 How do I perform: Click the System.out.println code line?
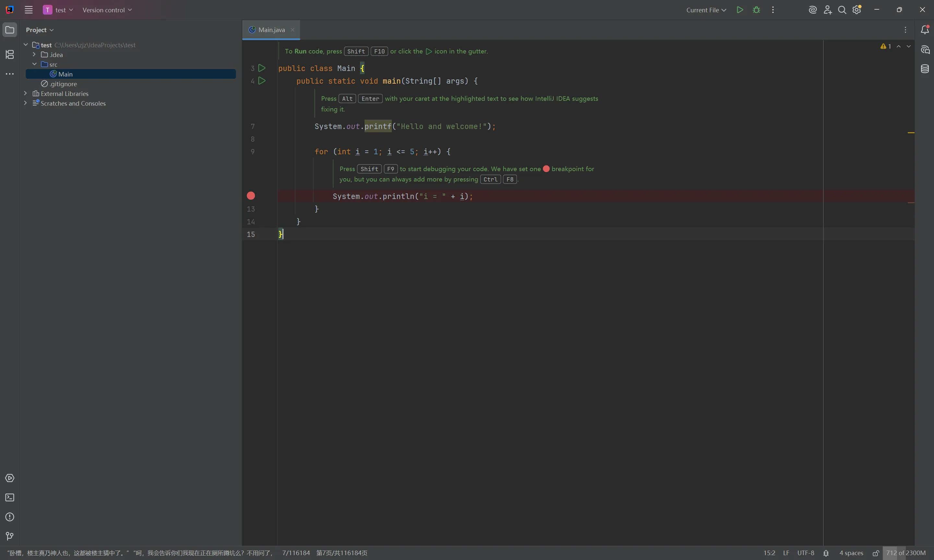[x=402, y=196]
